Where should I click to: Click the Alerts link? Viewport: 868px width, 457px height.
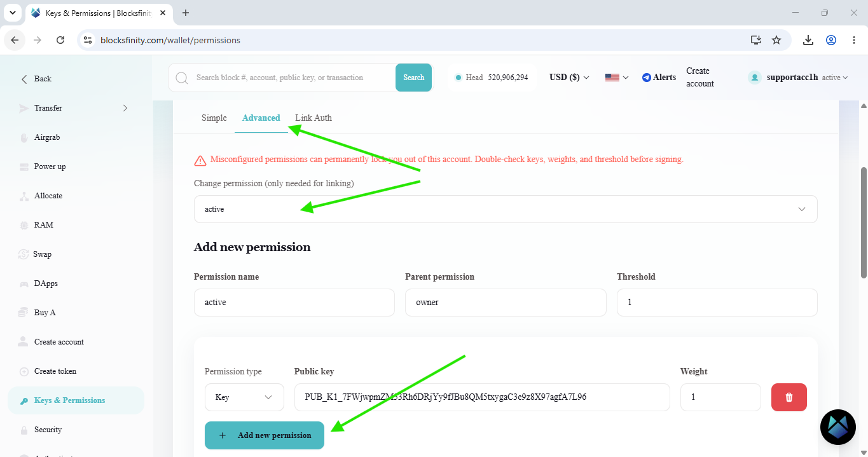(665, 78)
